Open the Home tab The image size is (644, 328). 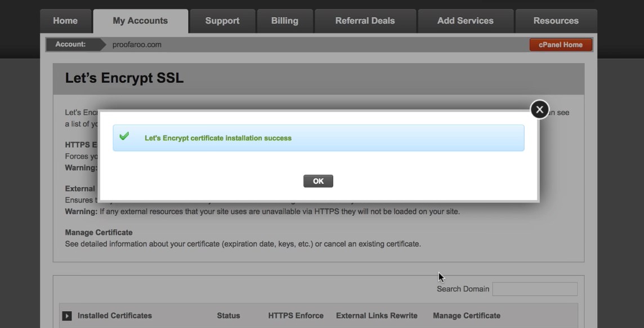65,21
